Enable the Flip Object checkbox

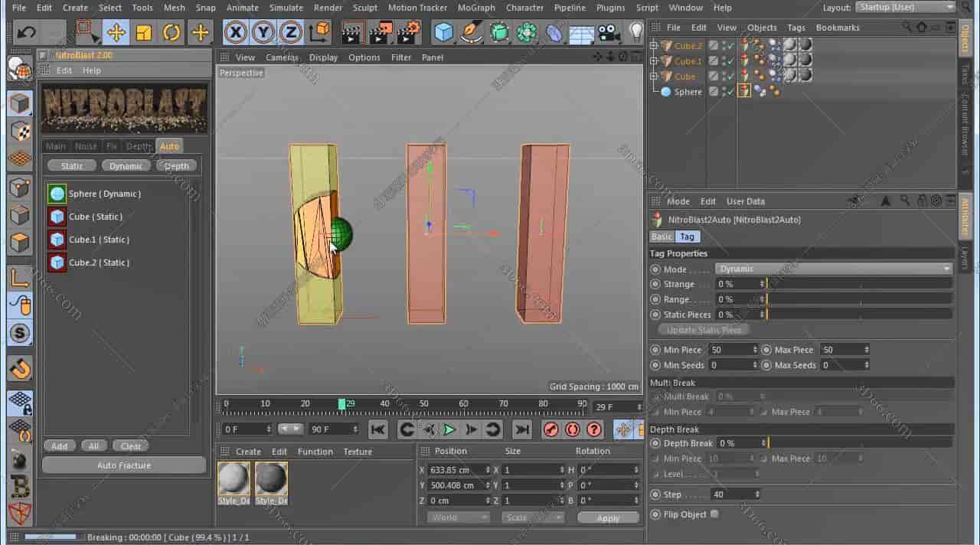click(x=714, y=514)
